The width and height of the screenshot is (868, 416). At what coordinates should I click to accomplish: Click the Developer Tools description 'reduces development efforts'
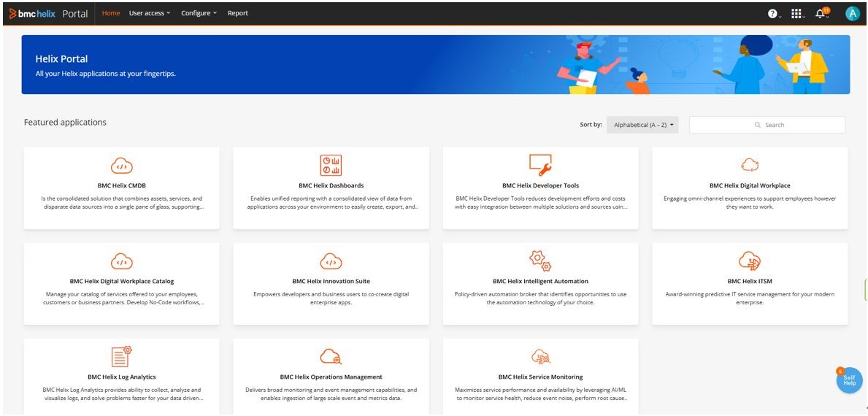[x=540, y=202]
